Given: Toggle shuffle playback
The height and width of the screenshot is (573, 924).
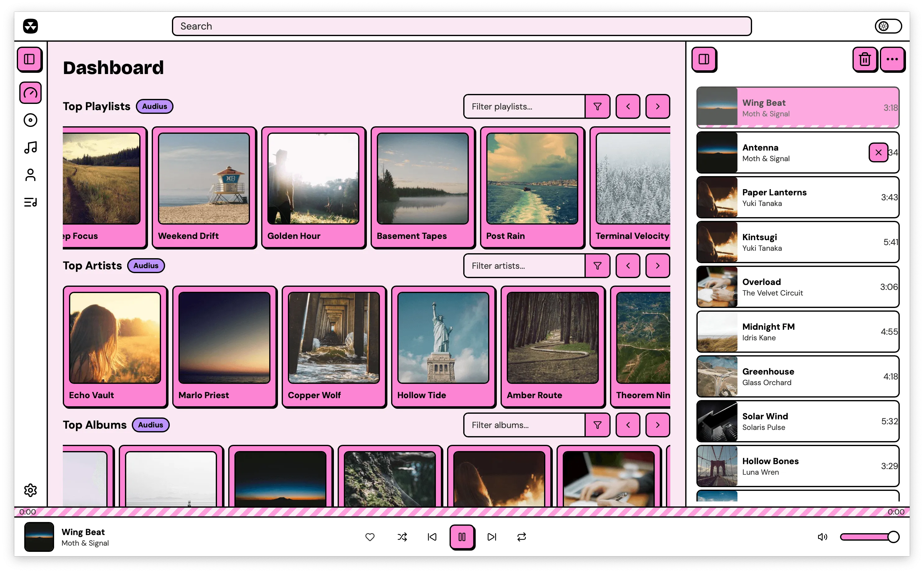Looking at the screenshot, I should click(x=402, y=537).
